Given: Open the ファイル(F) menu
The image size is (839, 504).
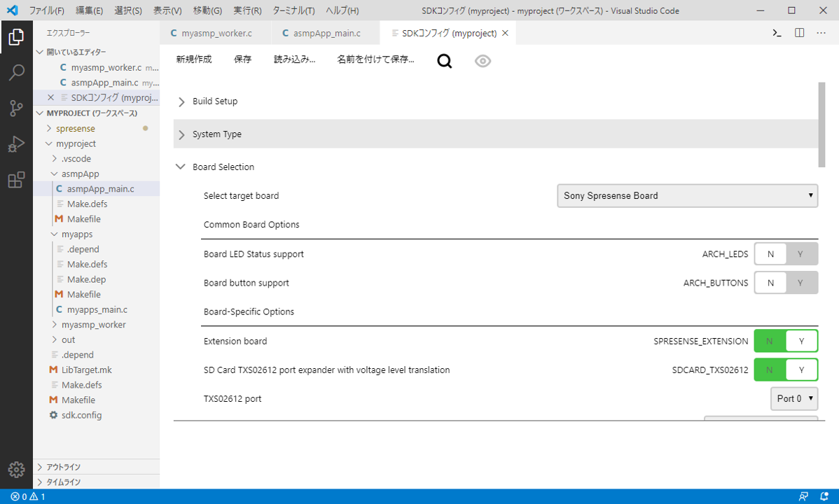Looking at the screenshot, I should (x=46, y=10).
